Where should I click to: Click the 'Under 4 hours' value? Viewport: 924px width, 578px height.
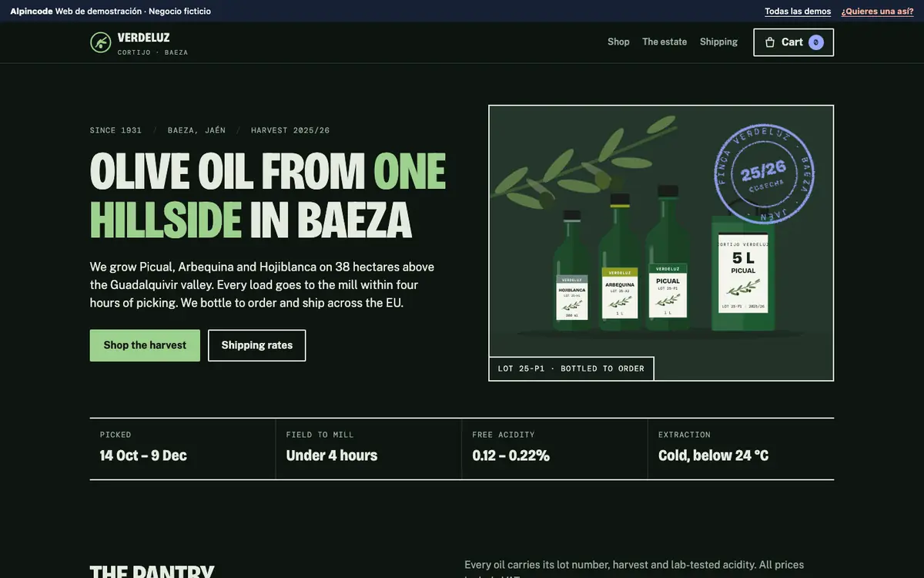click(x=332, y=455)
